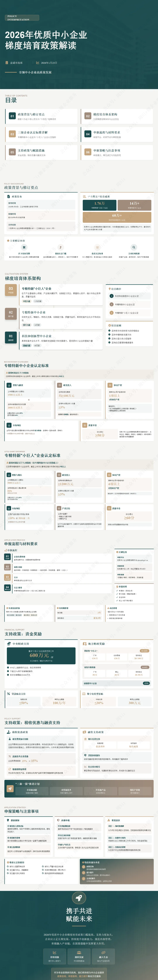Click the icon beside 我们的服务承诺
Viewport: 158px width, 980px height.
(x=83, y=862)
